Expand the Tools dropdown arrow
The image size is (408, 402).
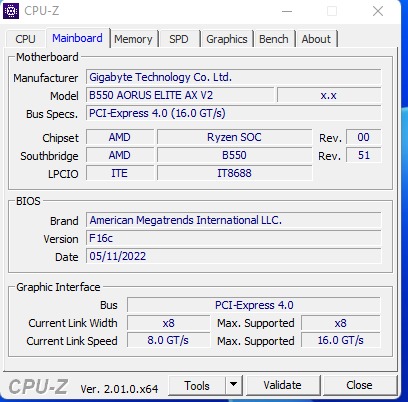[234, 386]
